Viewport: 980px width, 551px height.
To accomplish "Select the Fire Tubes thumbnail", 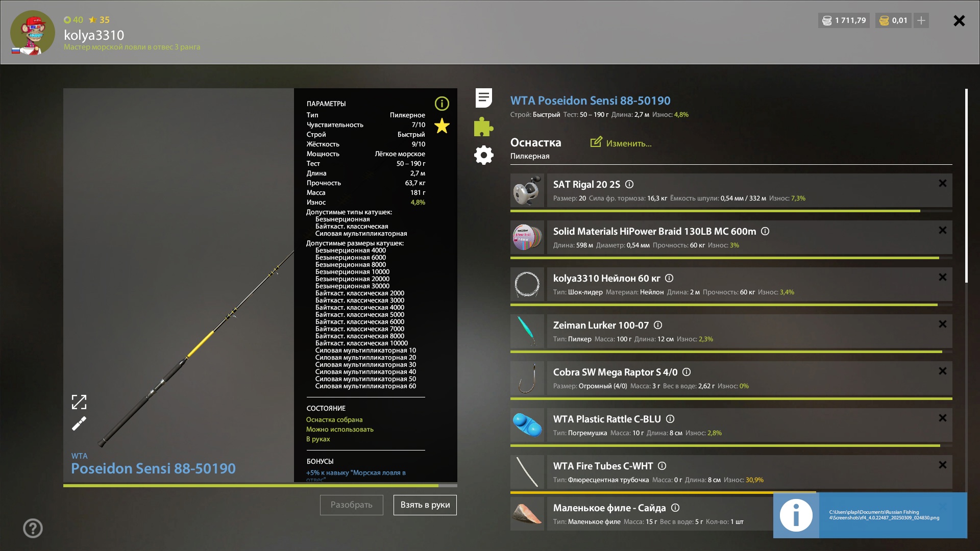I will click(527, 472).
